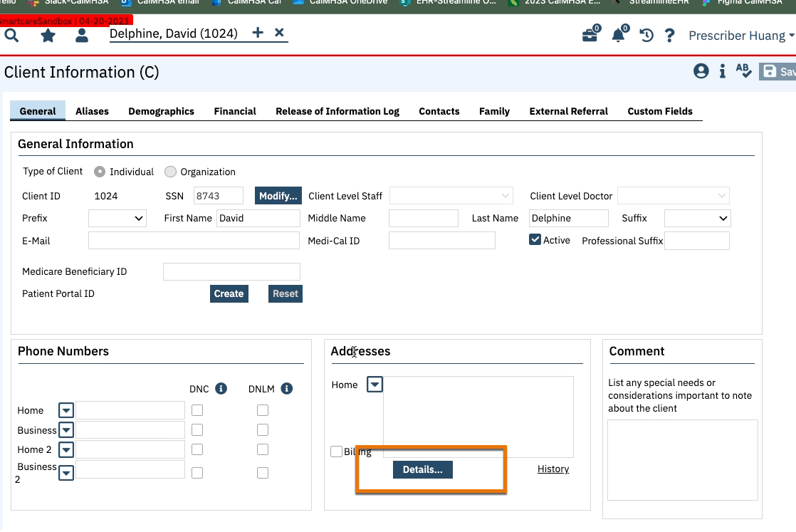This screenshot has height=532, width=796.
Task: Open the External Referral tab
Action: pos(568,111)
